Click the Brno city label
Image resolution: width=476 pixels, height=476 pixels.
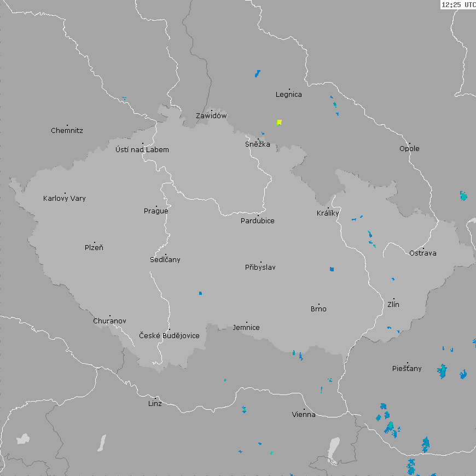[318, 309]
